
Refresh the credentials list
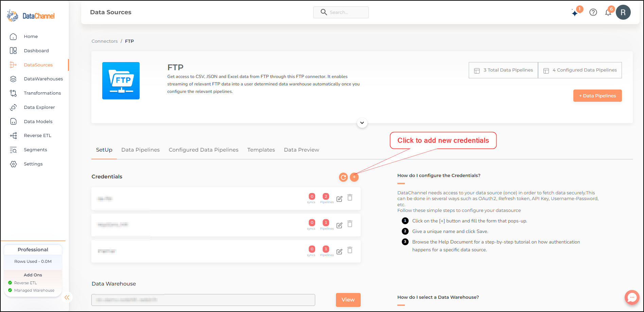[343, 177]
